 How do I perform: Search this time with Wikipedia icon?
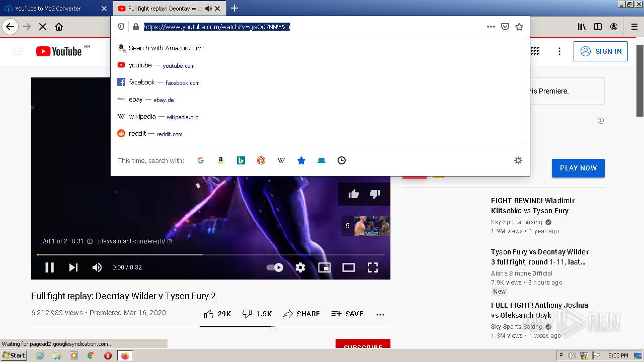281,160
